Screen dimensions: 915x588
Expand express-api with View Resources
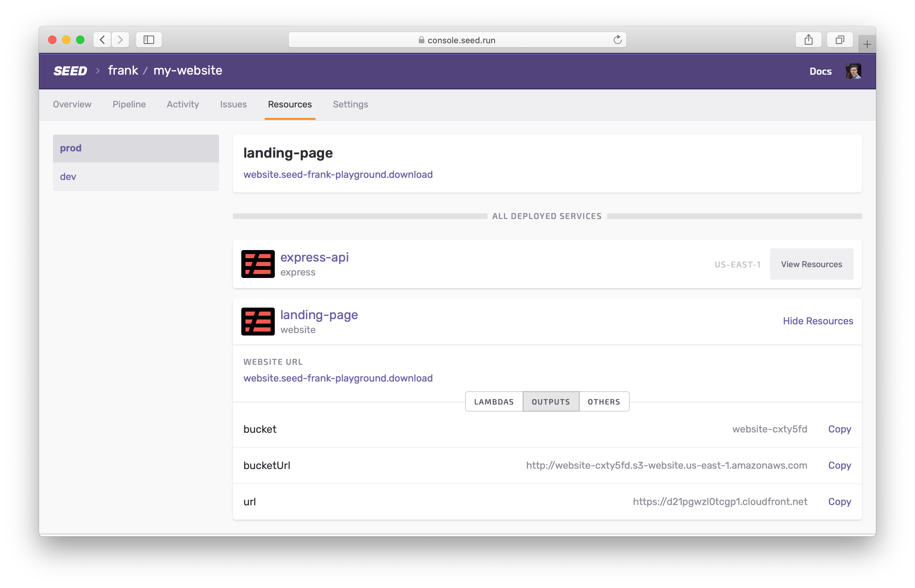[x=811, y=264]
